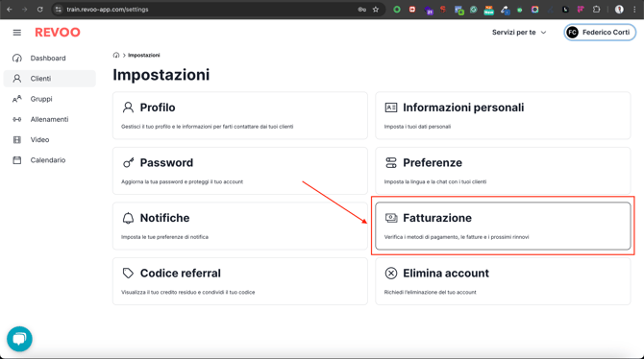The width and height of the screenshot is (644, 359).
Task: Reload the page in browser
Action: pyautogui.click(x=39, y=9)
